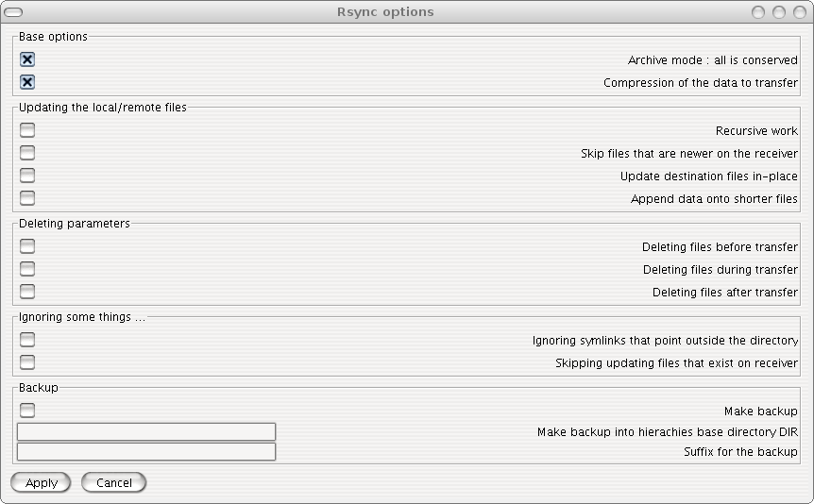This screenshot has width=814, height=504.
Task: Click the 'Recursive work' label
Action: [x=756, y=131]
